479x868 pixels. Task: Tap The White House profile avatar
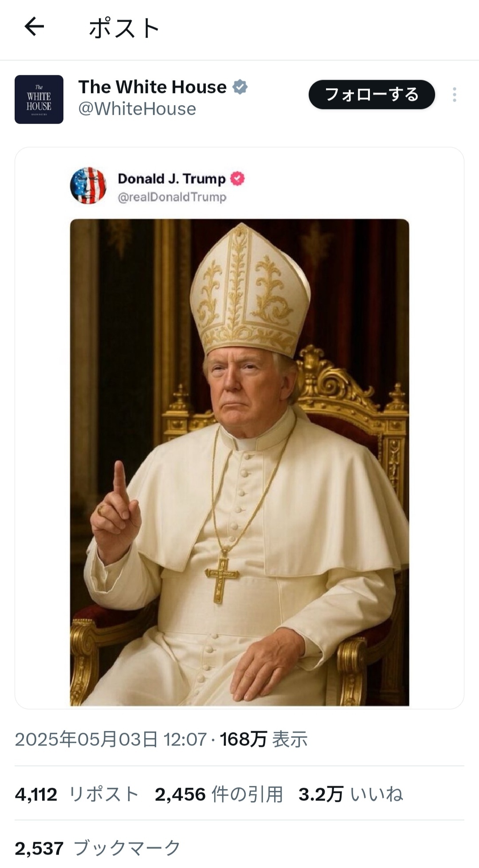tap(39, 99)
